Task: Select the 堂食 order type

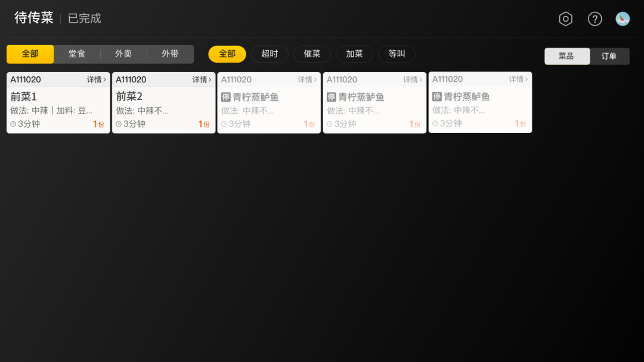Action: (77, 54)
